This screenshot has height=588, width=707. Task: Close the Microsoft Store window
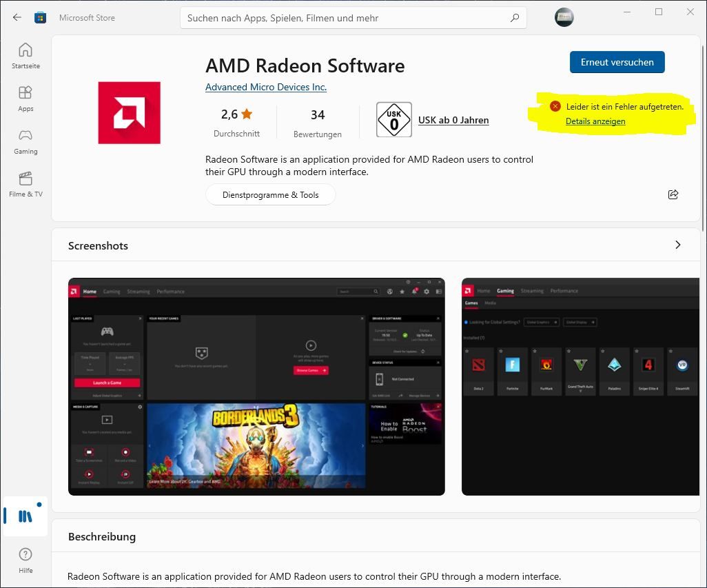click(x=690, y=12)
